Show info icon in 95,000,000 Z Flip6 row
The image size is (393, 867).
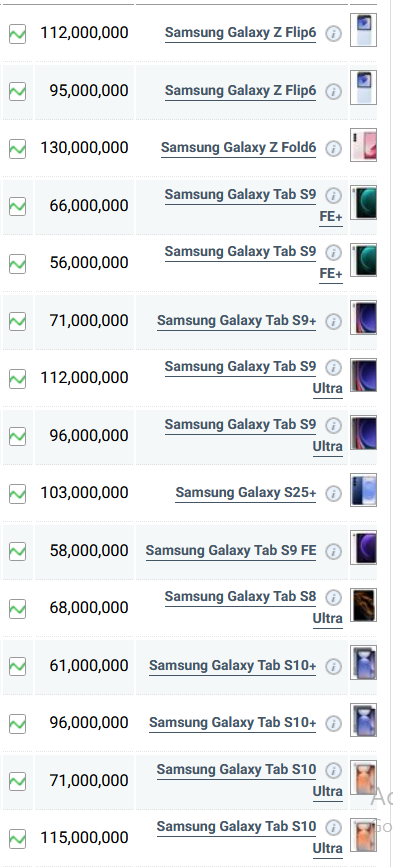pyautogui.click(x=333, y=91)
